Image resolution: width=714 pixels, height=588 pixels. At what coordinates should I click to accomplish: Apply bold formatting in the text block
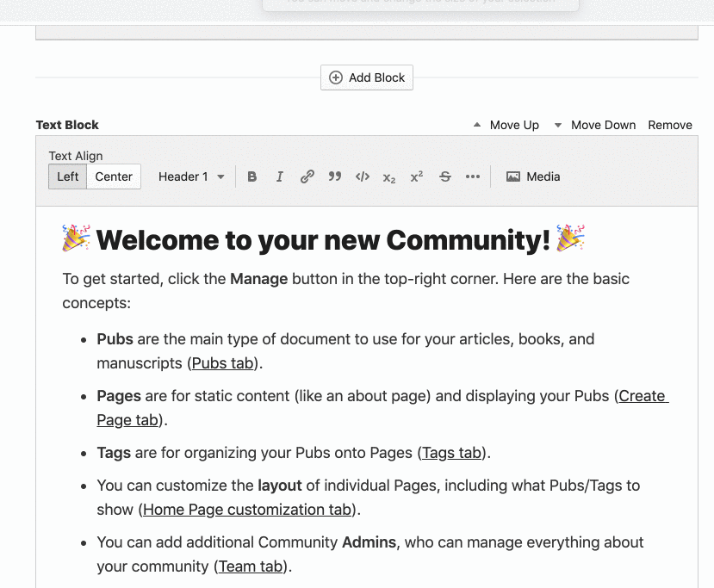pos(252,176)
